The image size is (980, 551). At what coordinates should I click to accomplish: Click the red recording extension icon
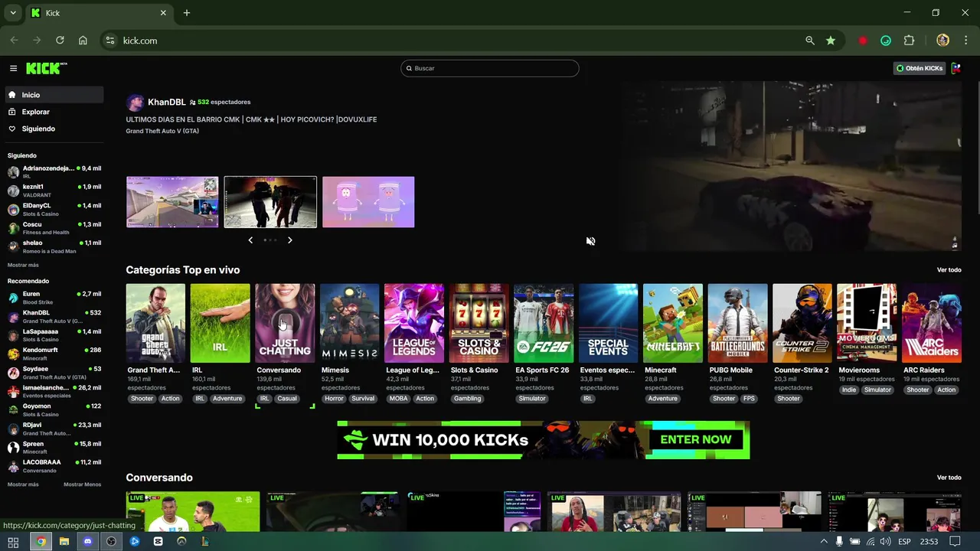coord(863,41)
